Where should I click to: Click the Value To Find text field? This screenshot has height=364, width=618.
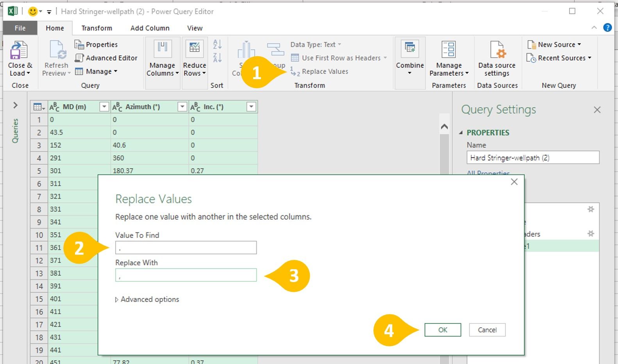coord(186,248)
